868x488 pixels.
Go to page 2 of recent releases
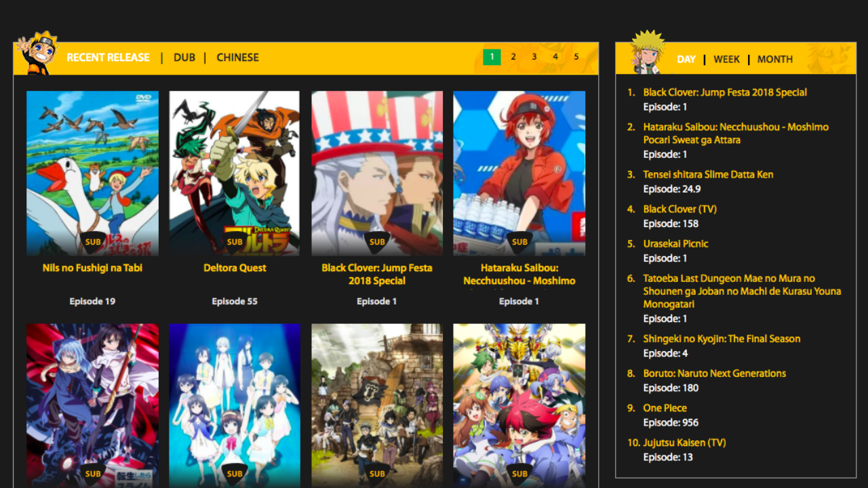(513, 57)
